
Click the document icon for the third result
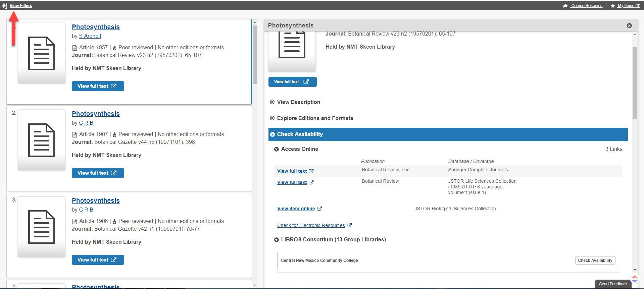point(42,227)
